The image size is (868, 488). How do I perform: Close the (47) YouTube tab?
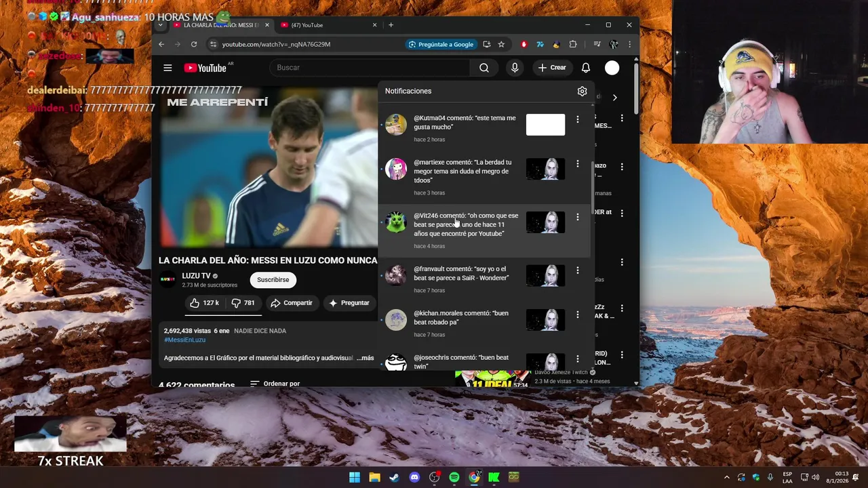coord(374,25)
